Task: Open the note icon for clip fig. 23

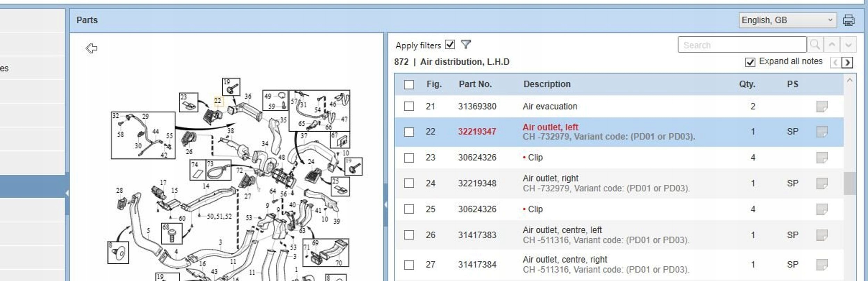Action: [822, 157]
